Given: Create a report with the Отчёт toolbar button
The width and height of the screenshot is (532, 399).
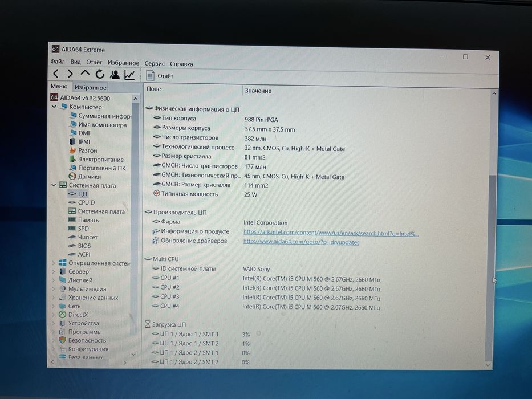Looking at the screenshot, I should pos(160,76).
